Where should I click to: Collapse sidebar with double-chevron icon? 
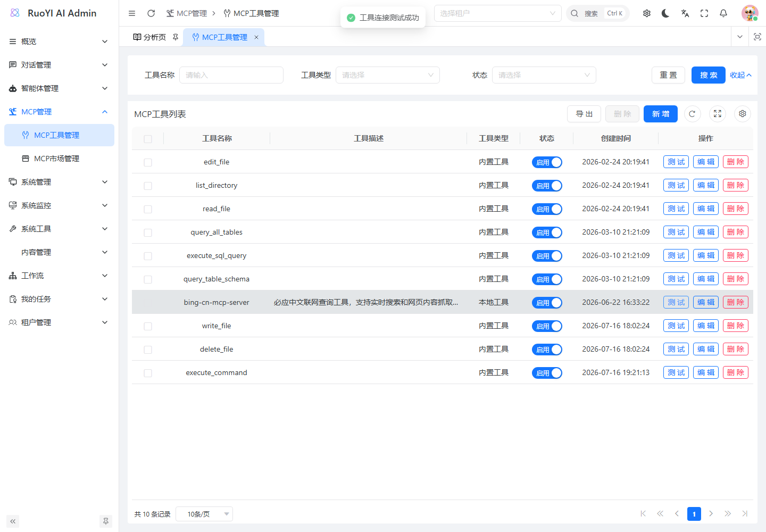(x=13, y=521)
